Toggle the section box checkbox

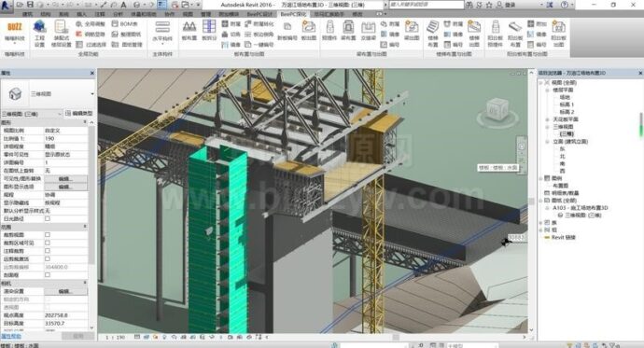[48, 275]
